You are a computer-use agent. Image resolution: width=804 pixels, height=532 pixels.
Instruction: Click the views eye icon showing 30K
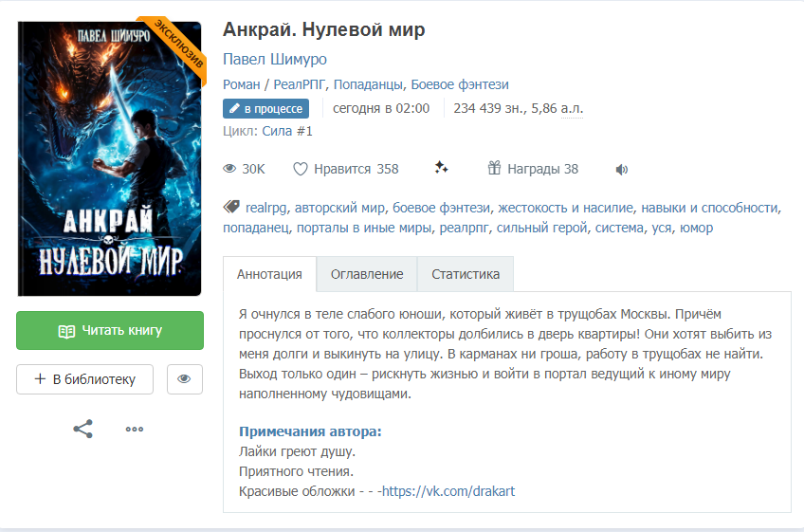tap(229, 168)
